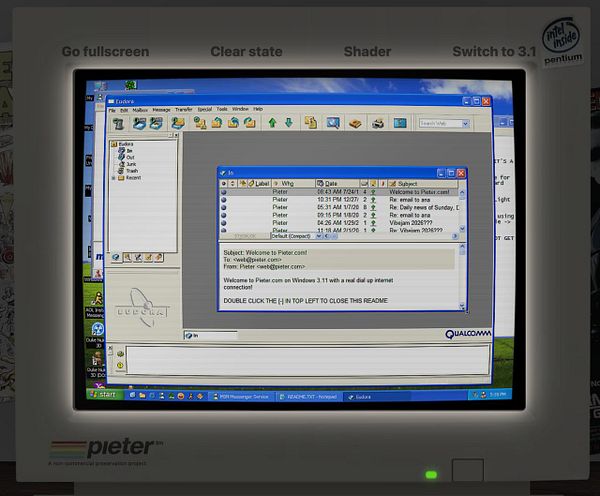Image resolution: width=600 pixels, height=496 pixels.
Task: Click Switch to 3.1 on monitor bezel
Action: [x=494, y=52]
